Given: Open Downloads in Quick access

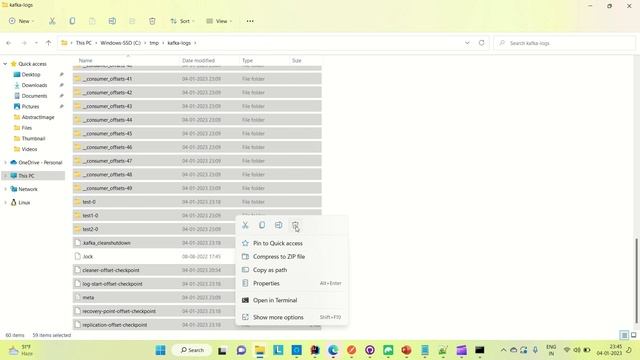Looking at the screenshot, I should click(34, 85).
